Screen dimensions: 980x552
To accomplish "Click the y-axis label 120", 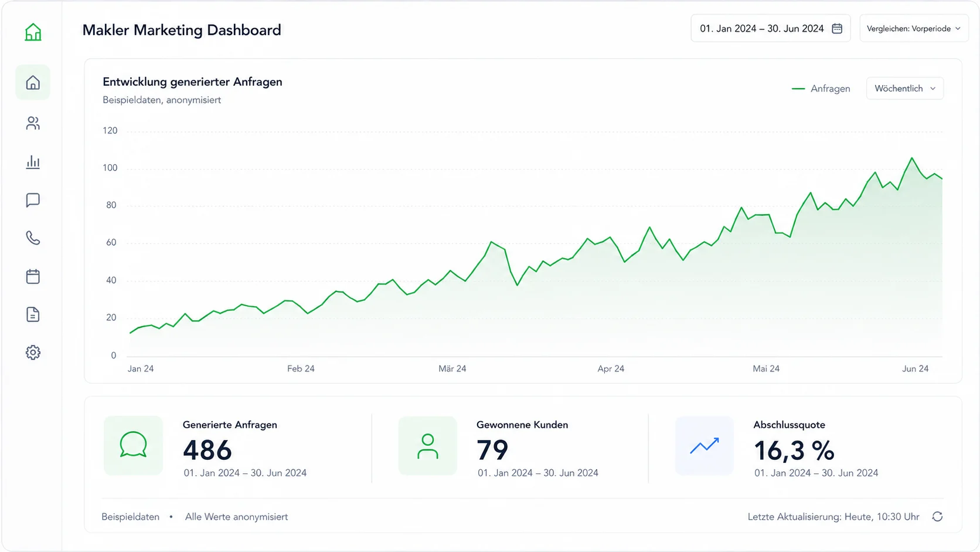I will click(110, 130).
